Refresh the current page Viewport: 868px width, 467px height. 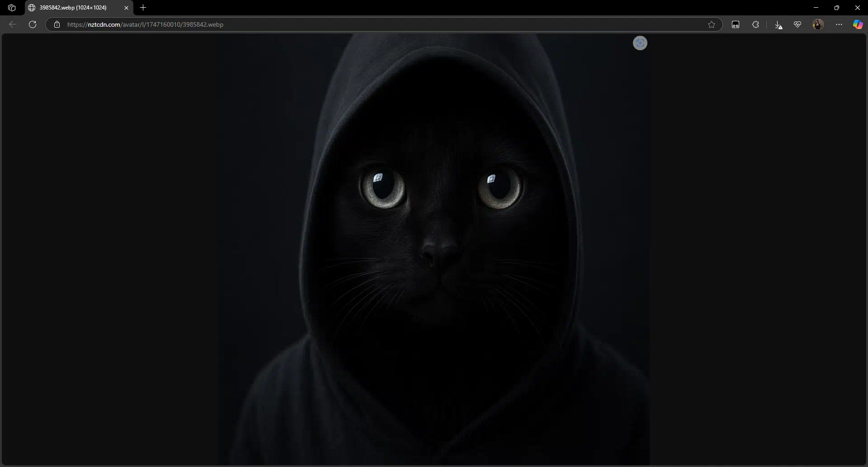pyautogui.click(x=33, y=24)
